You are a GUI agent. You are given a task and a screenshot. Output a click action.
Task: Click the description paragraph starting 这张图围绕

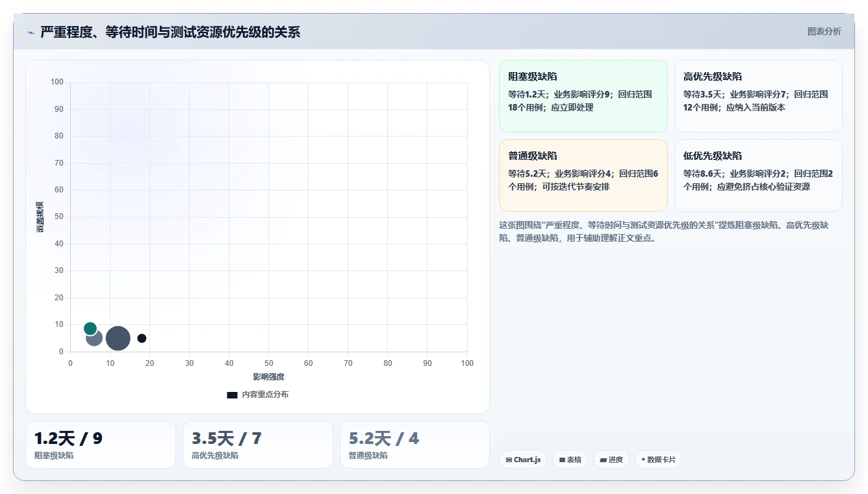click(663, 231)
